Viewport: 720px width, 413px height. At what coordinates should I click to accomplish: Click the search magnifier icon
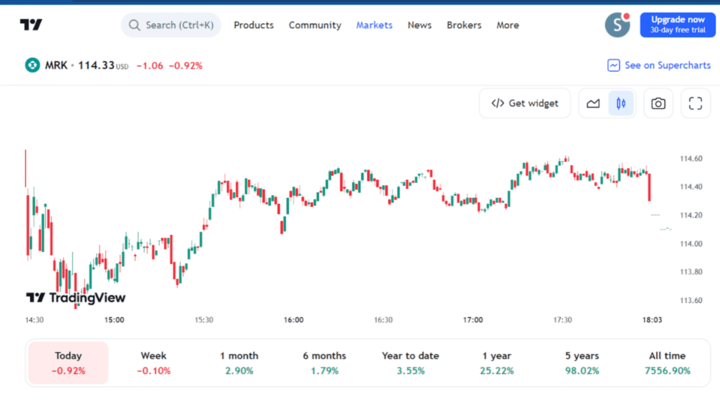(x=134, y=25)
